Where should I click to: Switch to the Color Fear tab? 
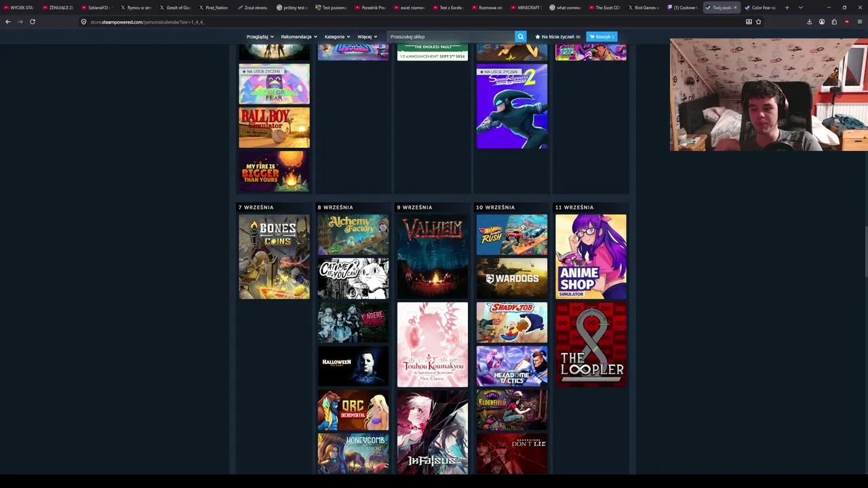click(x=760, y=7)
